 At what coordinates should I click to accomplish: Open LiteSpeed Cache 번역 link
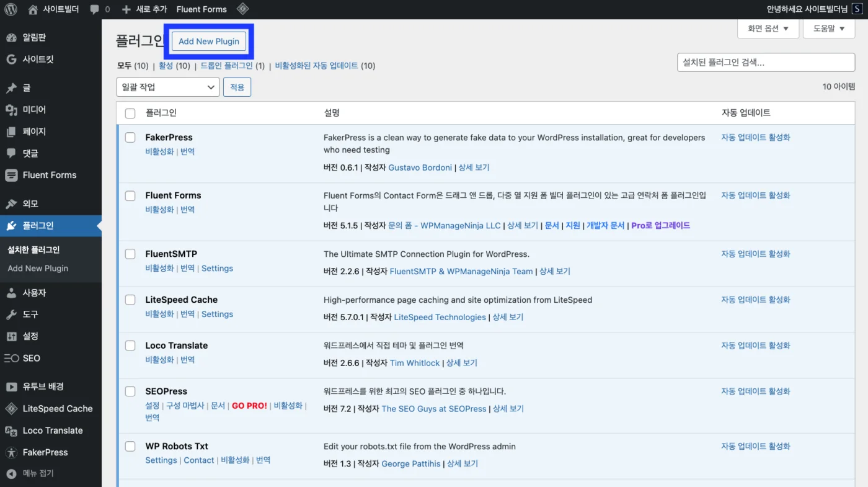pyautogui.click(x=187, y=315)
